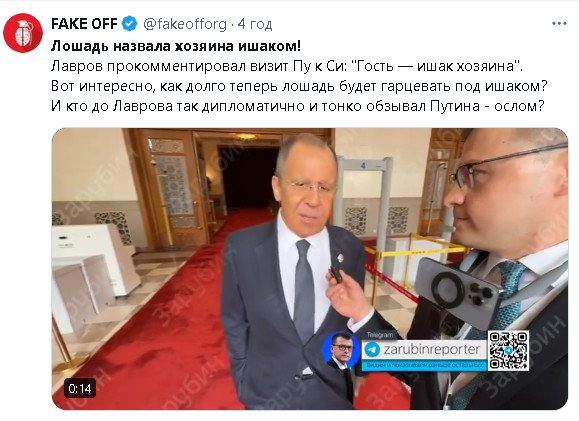Click the line starting 'Вот интересно, как долго'
Viewport: 579px width, 421px height.
click(x=299, y=86)
